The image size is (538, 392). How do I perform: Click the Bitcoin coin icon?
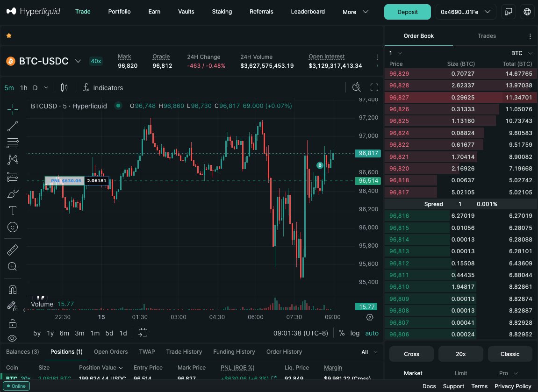(11, 61)
